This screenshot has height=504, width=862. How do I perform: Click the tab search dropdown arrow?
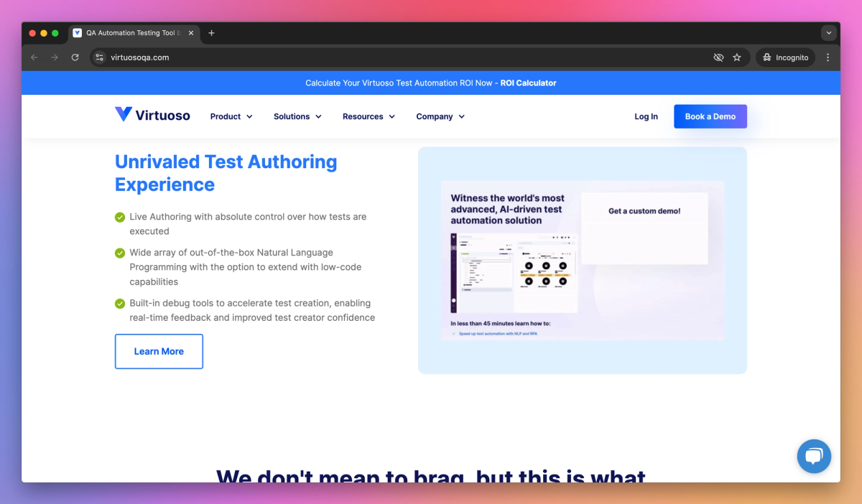pyautogui.click(x=829, y=33)
